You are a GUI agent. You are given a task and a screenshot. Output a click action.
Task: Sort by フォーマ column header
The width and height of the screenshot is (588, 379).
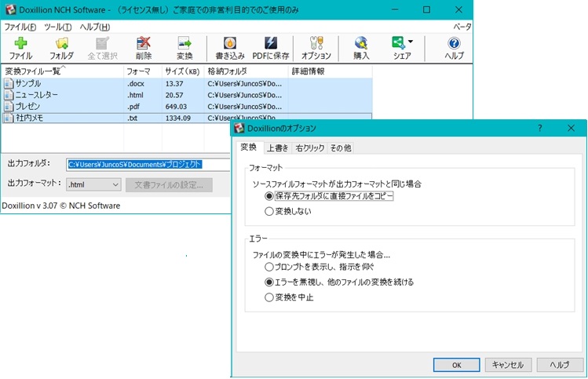click(x=143, y=71)
